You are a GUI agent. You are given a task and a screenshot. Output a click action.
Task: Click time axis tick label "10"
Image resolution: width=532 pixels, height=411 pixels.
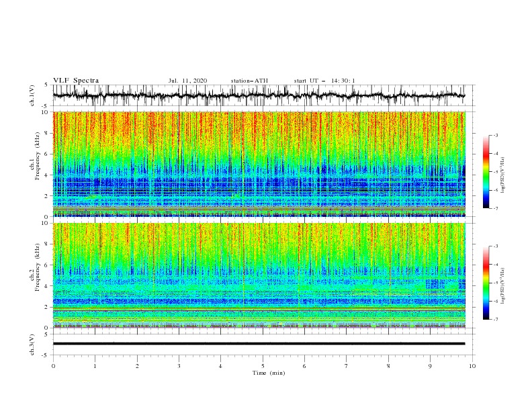pyautogui.click(x=472, y=366)
